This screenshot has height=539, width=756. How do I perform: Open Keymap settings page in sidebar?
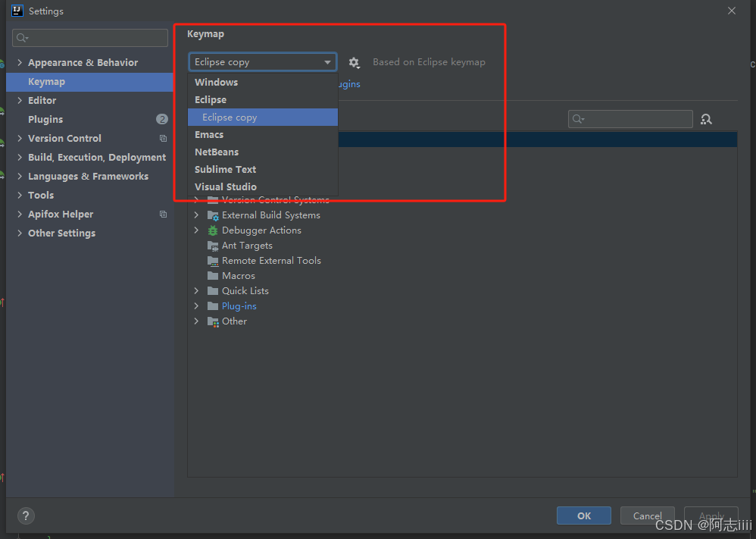(x=89, y=82)
